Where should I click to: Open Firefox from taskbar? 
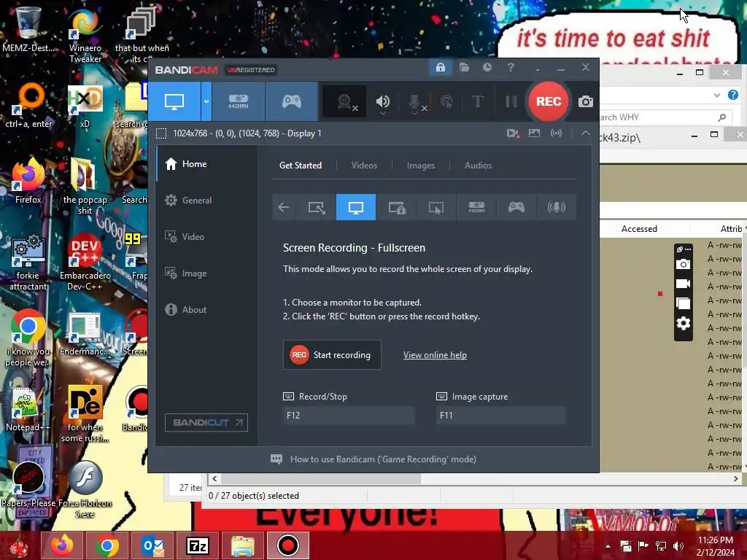(x=62, y=545)
